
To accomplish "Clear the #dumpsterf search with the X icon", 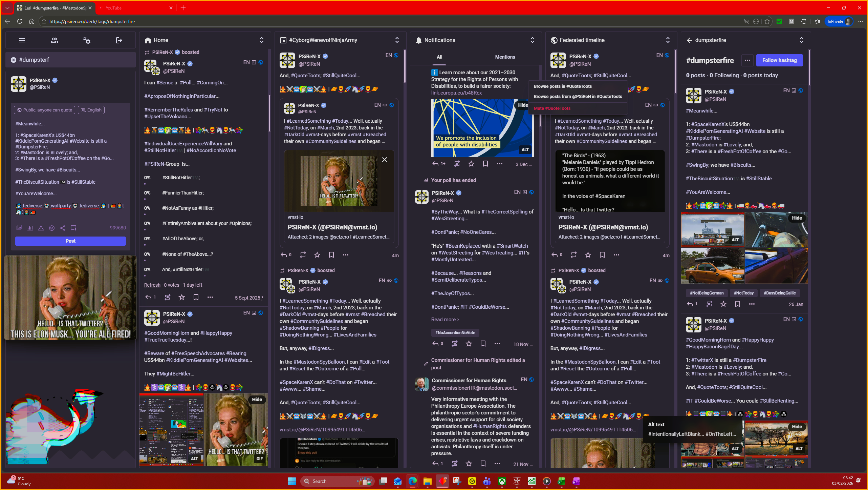I will point(14,60).
